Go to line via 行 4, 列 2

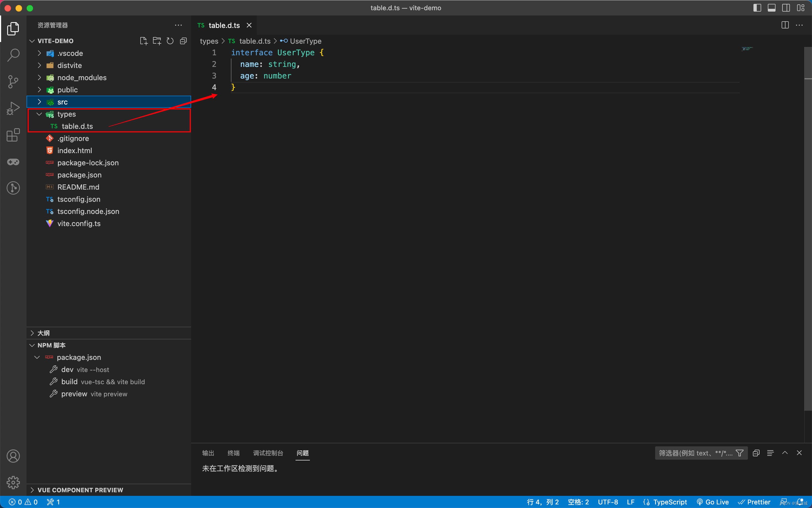[x=543, y=502]
